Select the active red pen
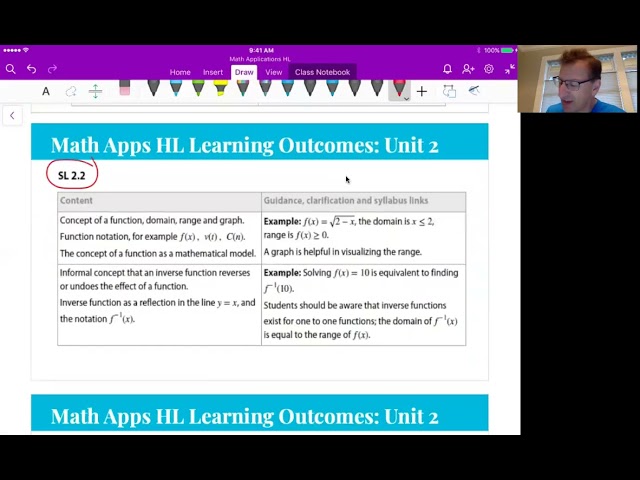Image resolution: width=640 pixels, height=480 pixels. click(398, 89)
